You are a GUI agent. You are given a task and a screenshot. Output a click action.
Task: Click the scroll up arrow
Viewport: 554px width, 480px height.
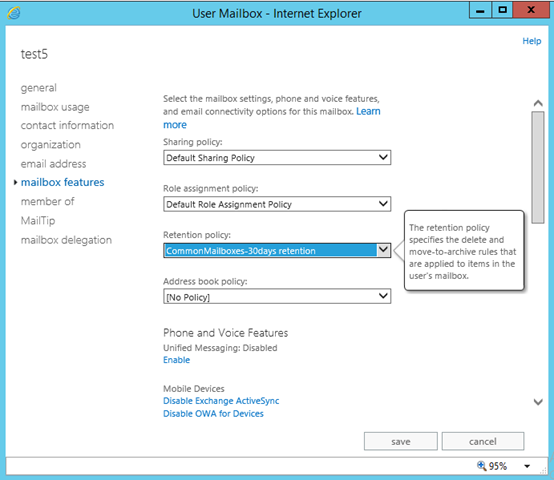[x=538, y=103]
